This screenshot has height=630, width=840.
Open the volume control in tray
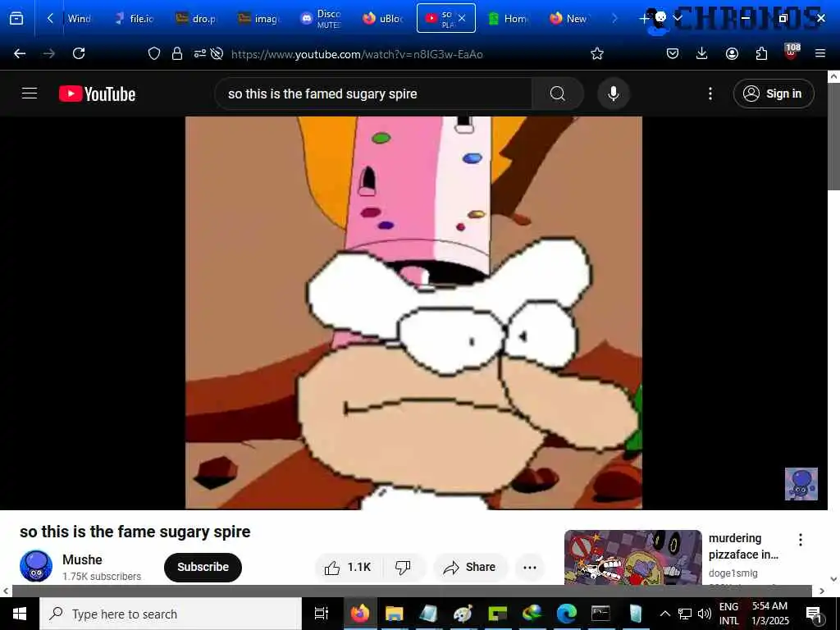705,614
